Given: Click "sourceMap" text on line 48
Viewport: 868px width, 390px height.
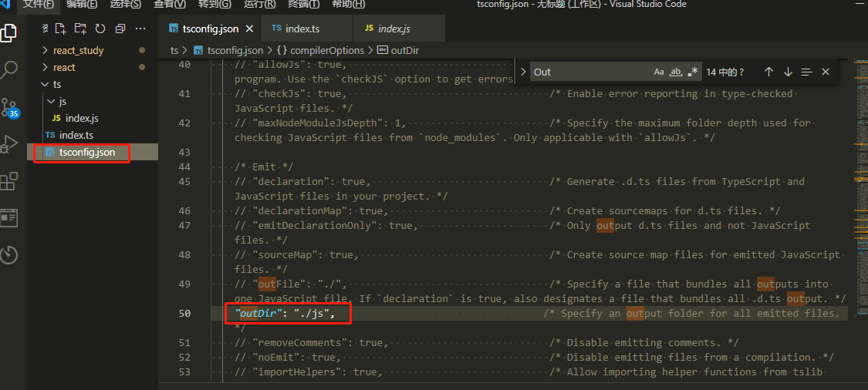Looking at the screenshot, I should [285, 255].
